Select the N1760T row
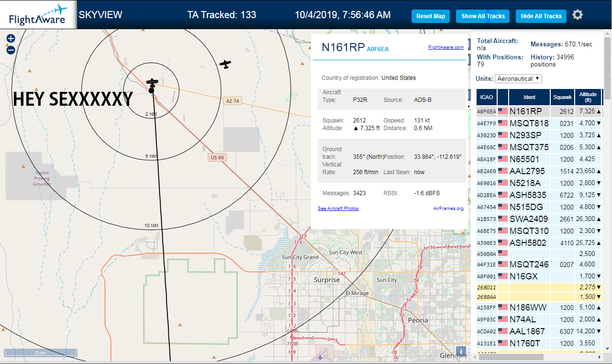 pyautogui.click(x=539, y=343)
